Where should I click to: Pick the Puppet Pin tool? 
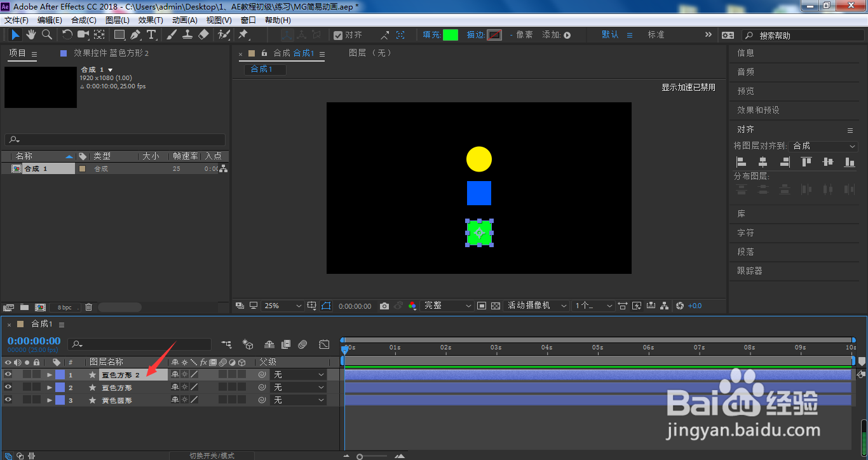(243, 34)
